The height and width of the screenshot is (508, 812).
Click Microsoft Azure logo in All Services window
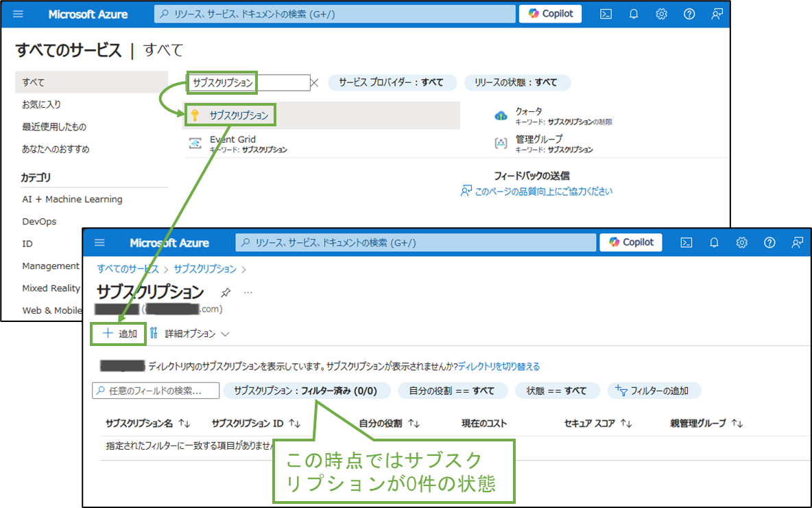tap(88, 14)
